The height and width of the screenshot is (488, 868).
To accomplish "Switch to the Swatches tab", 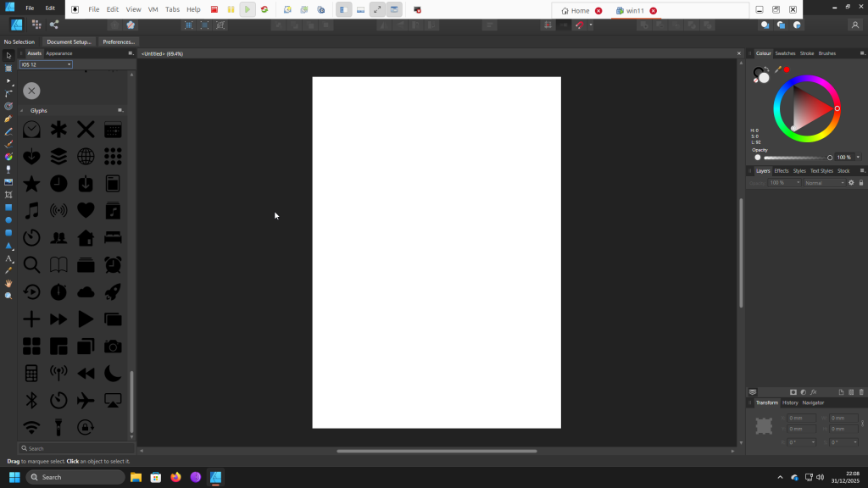I will click(785, 53).
